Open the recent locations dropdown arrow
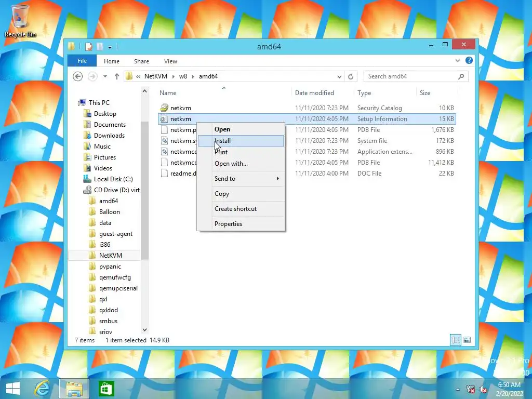The image size is (532, 399). coord(105,76)
